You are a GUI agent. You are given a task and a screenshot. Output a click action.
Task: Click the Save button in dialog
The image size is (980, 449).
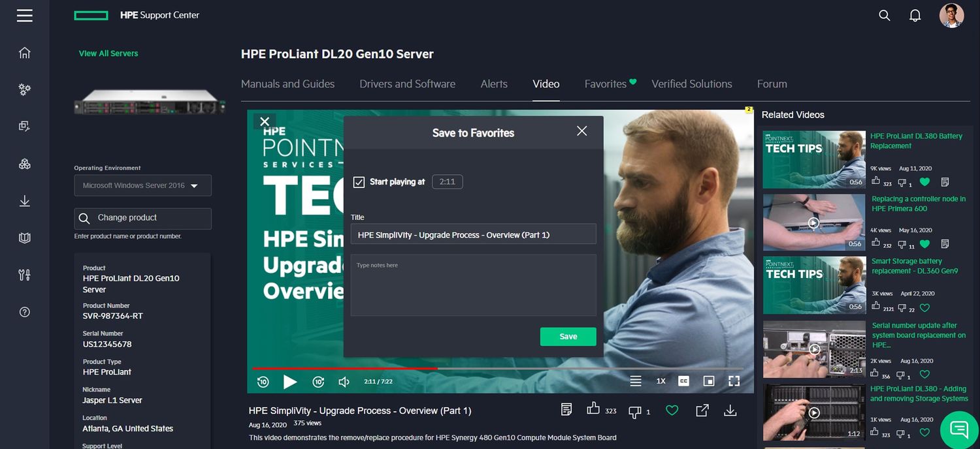click(x=568, y=337)
